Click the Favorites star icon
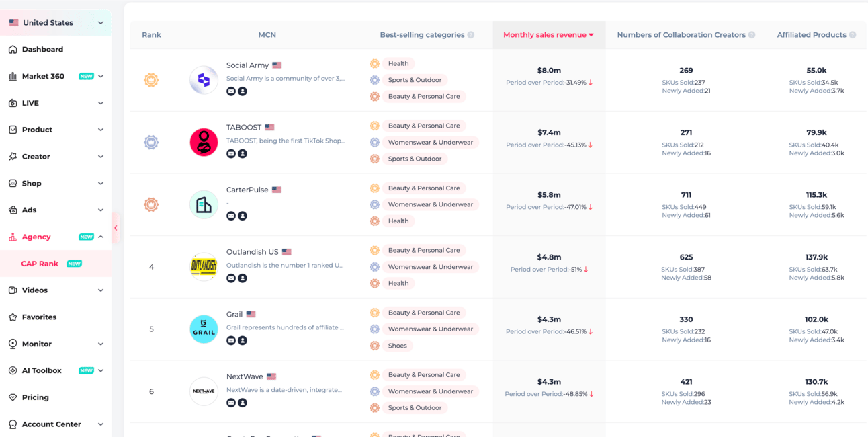Image resolution: width=868 pixels, height=437 pixels. point(13,317)
